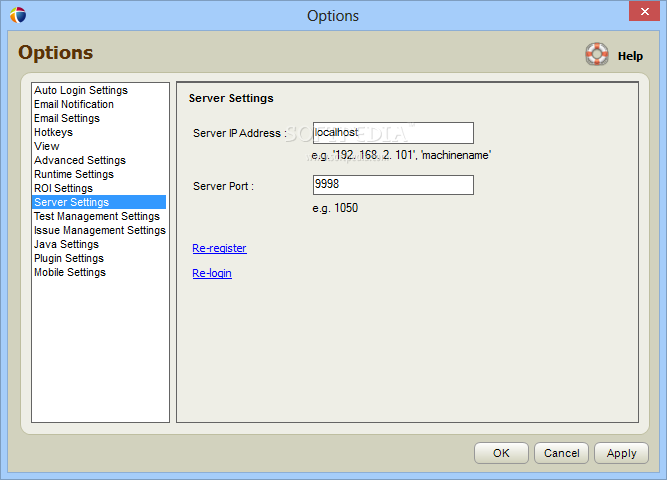Select Mobile Settings entry

(x=70, y=272)
